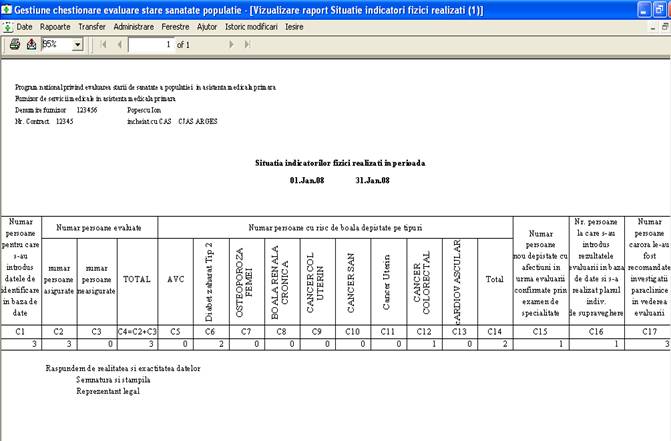The height and width of the screenshot is (441, 671).
Task: Open the Ferestre menu
Action: click(x=177, y=26)
